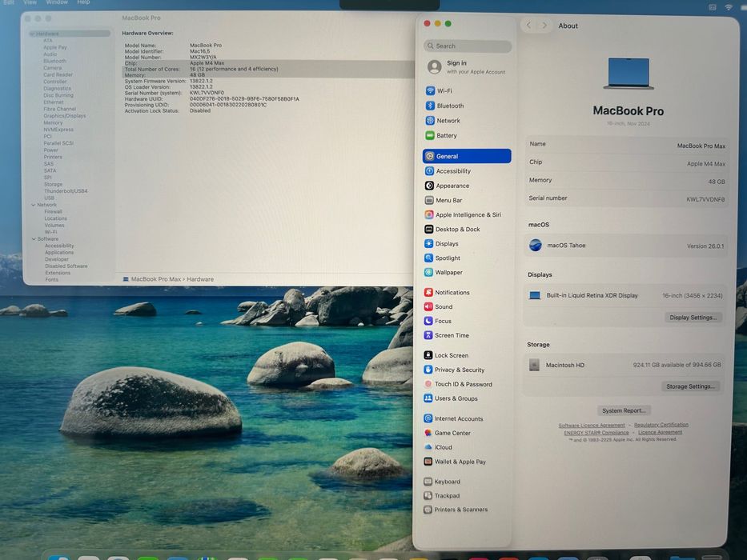
Task: Collapse the Network section in System Information
Action: pos(34,205)
